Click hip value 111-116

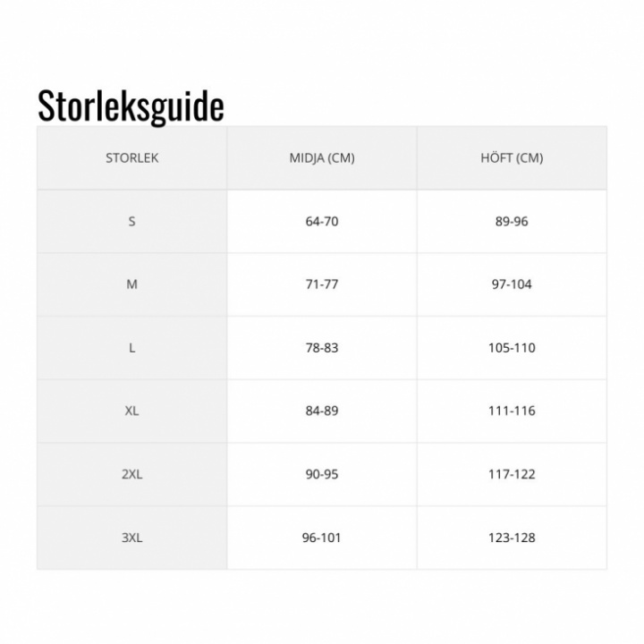tap(512, 411)
